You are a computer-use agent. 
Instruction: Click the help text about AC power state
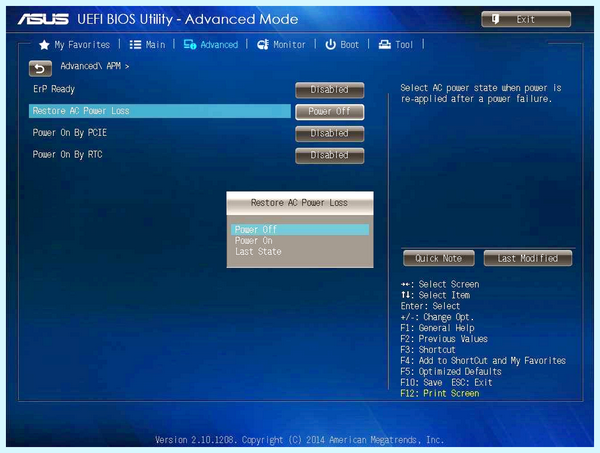pos(481,93)
